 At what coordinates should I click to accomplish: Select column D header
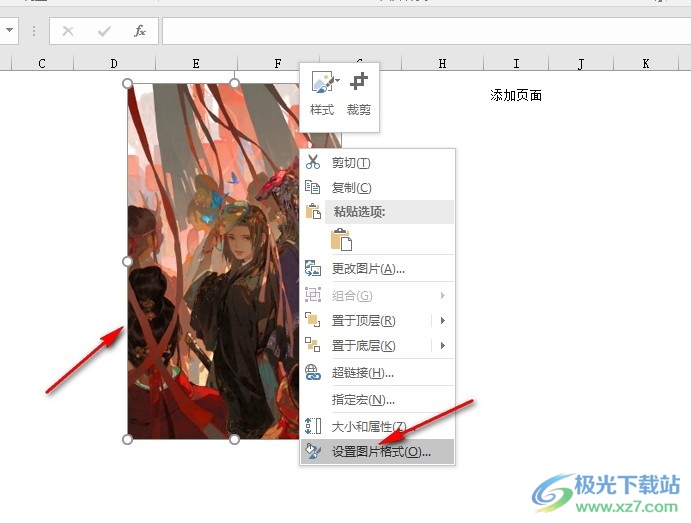point(114,63)
